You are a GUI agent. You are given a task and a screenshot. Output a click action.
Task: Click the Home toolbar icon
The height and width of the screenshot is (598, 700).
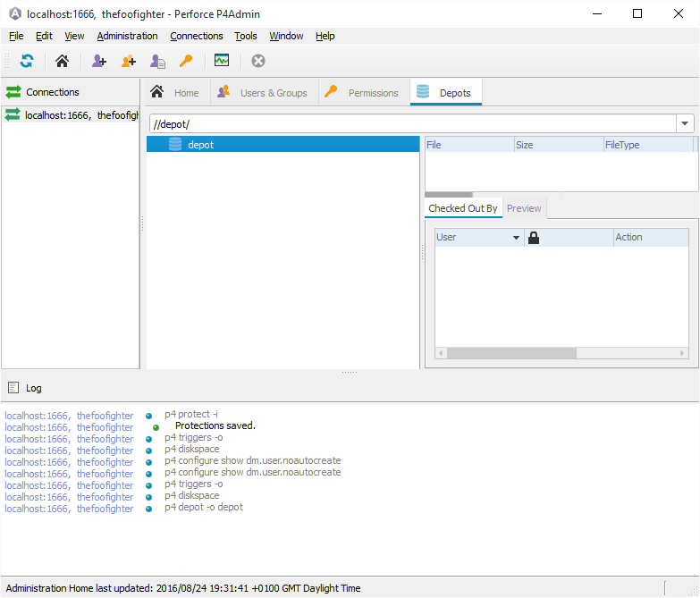[x=62, y=61]
